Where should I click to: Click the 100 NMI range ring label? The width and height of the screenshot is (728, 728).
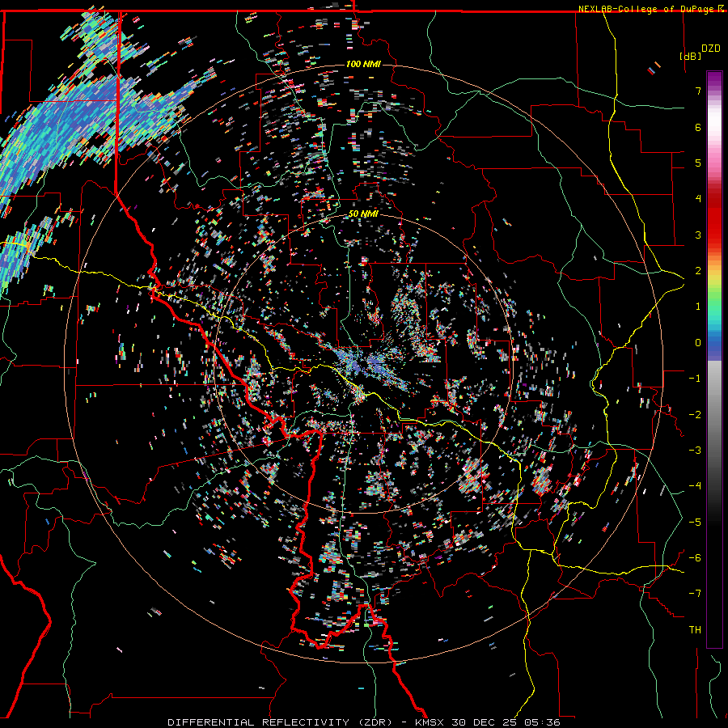(363, 64)
